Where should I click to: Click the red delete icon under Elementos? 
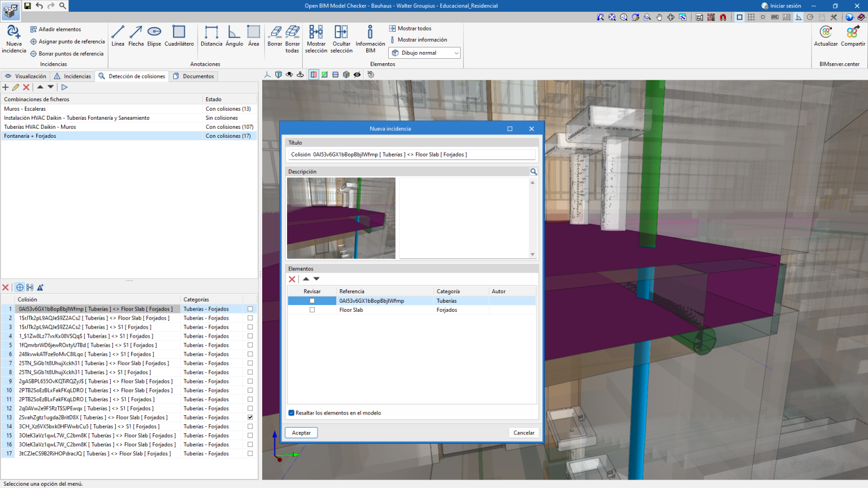coord(292,279)
